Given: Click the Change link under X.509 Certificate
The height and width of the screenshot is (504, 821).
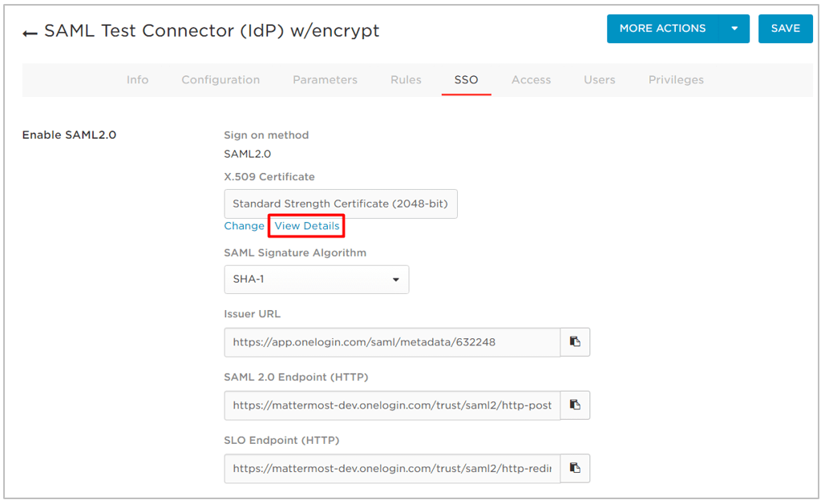Looking at the screenshot, I should coord(244,226).
